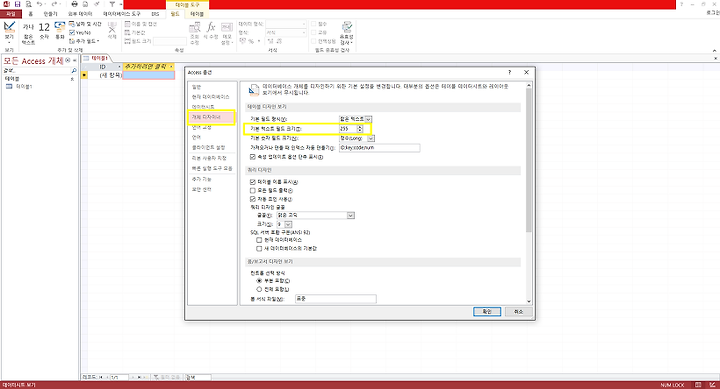Click the 폼 서식 파일 input field

(336, 299)
